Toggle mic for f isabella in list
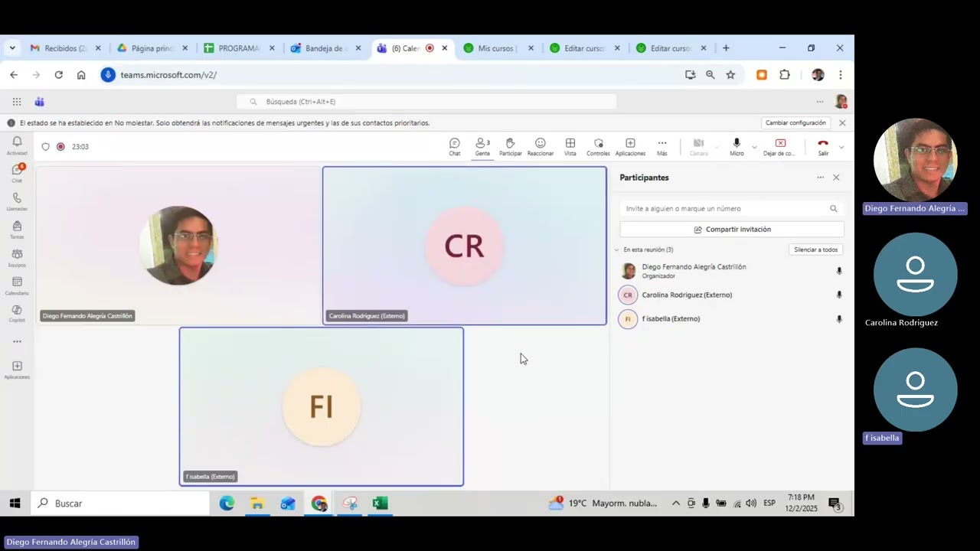The image size is (980, 551). tap(839, 319)
